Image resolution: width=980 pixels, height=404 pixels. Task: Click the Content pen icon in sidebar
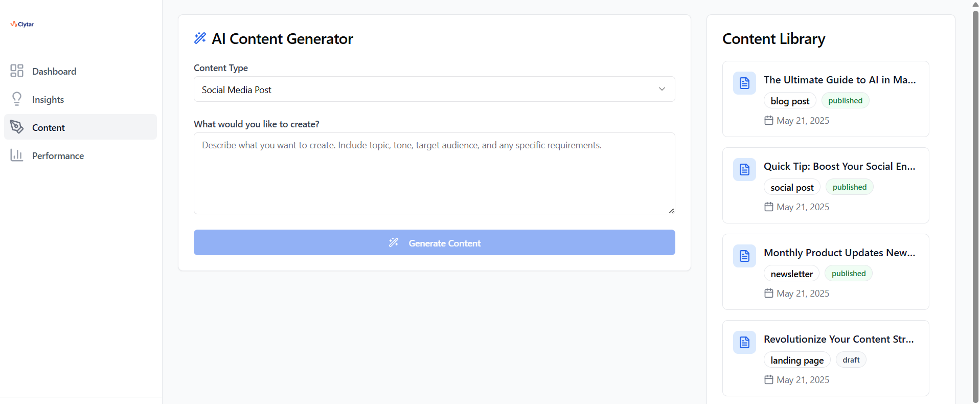17,127
